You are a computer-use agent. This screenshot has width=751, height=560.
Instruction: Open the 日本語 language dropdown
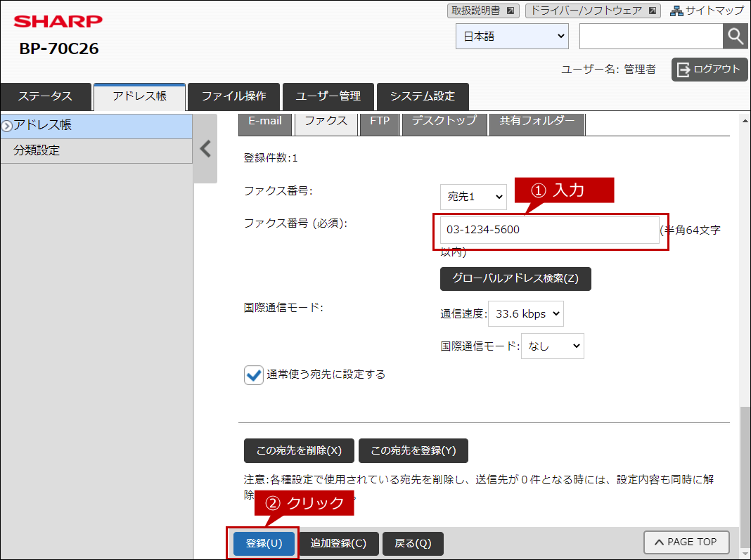point(512,37)
